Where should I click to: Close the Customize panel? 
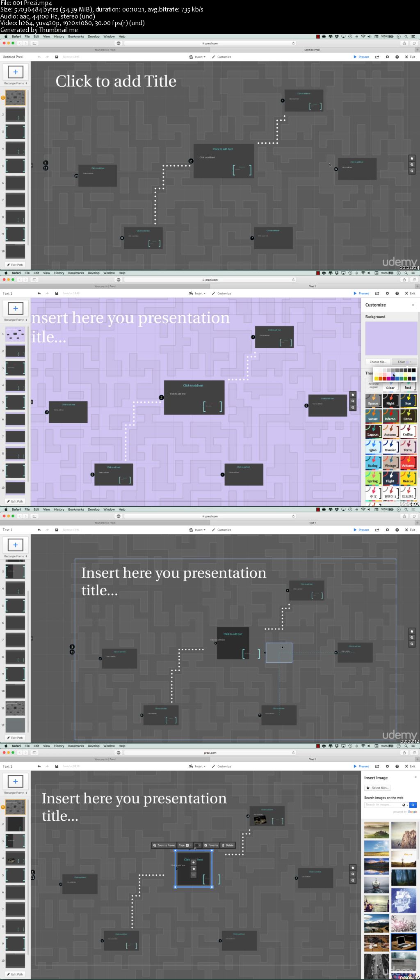[413, 305]
